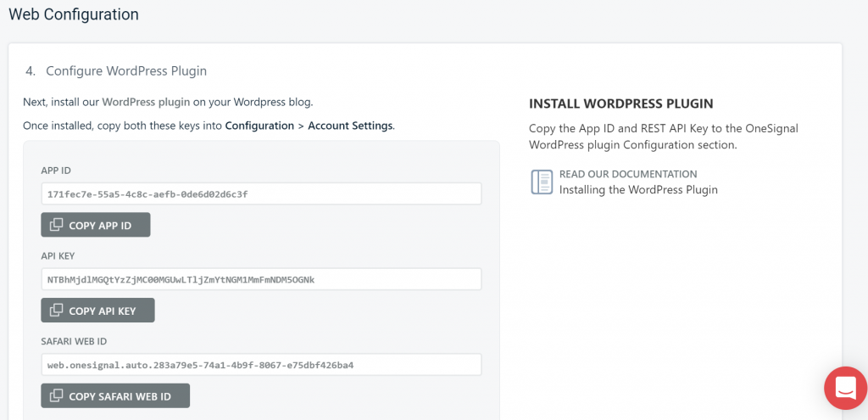Click the API KEY label
Viewport: 868px width, 420px height.
pyautogui.click(x=58, y=256)
